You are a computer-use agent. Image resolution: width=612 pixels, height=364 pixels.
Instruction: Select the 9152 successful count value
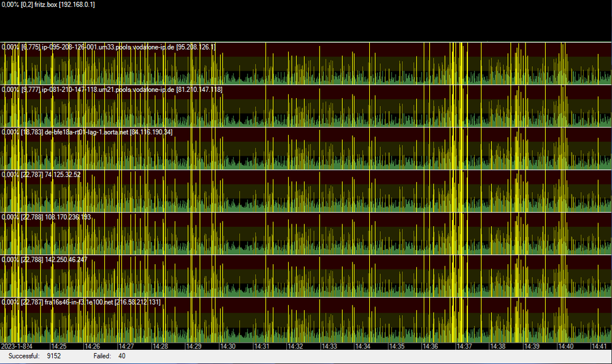pos(54,356)
